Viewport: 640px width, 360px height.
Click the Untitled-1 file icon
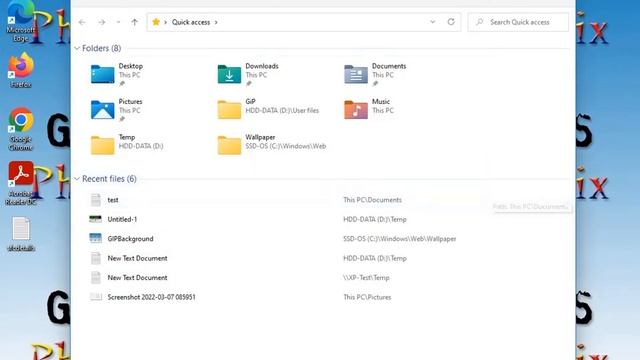96,219
